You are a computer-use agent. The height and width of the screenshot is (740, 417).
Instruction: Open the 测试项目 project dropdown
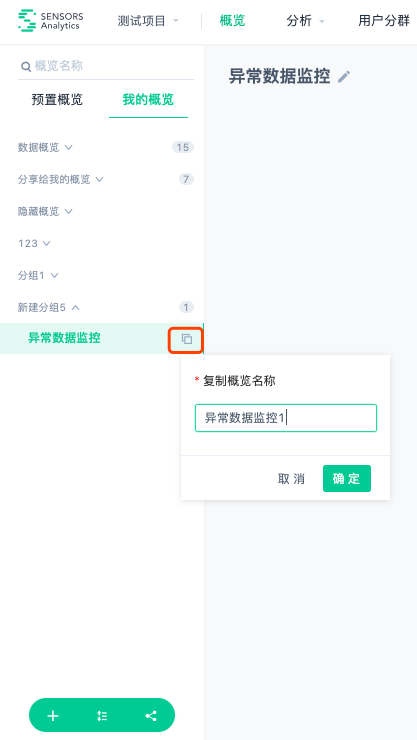point(148,21)
